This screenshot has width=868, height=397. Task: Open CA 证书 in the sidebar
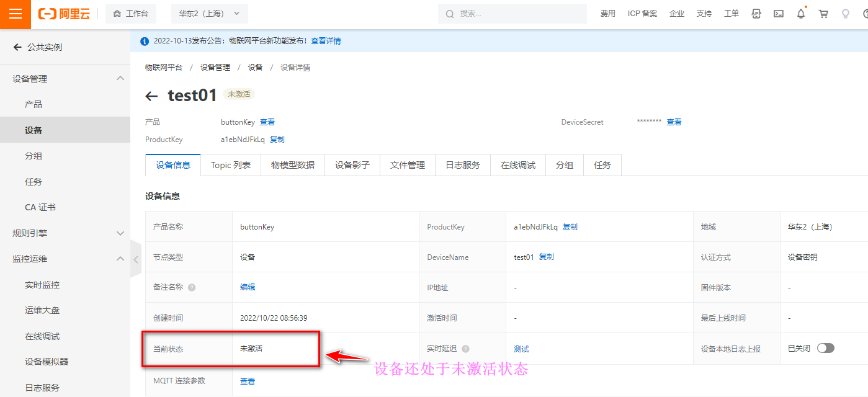coord(40,207)
